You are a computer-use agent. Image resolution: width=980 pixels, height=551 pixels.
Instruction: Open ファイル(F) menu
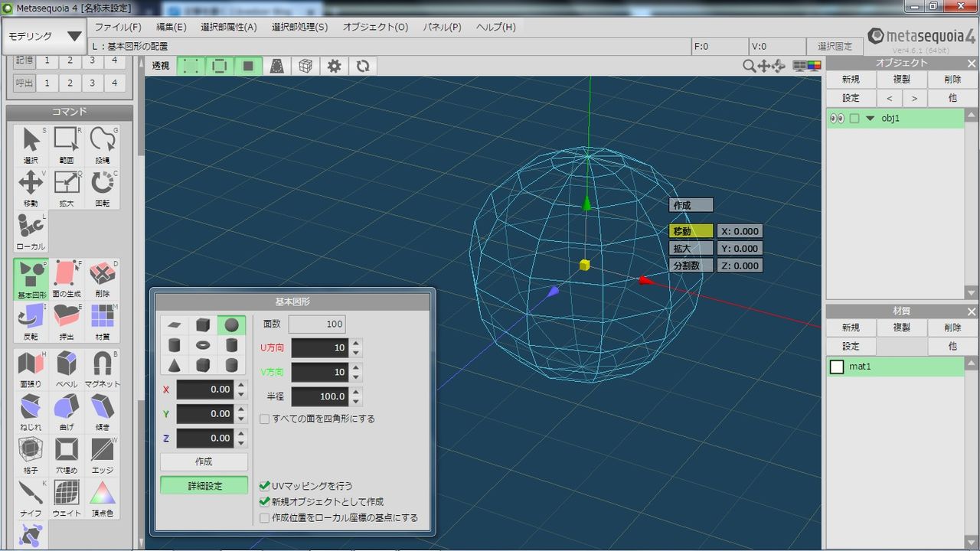click(118, 27)
